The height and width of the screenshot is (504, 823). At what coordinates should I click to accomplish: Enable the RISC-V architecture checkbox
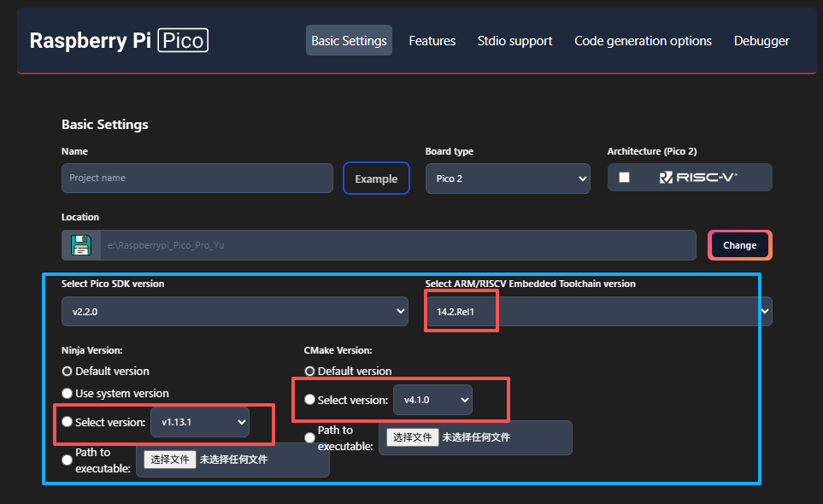pyautogui.click(x=624, y=178)
